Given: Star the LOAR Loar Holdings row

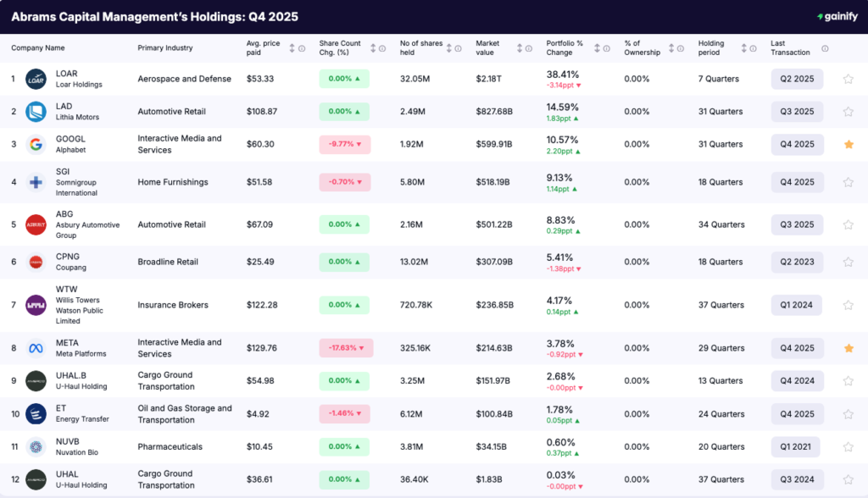Looking at the screenshot, I should point(847,79).
